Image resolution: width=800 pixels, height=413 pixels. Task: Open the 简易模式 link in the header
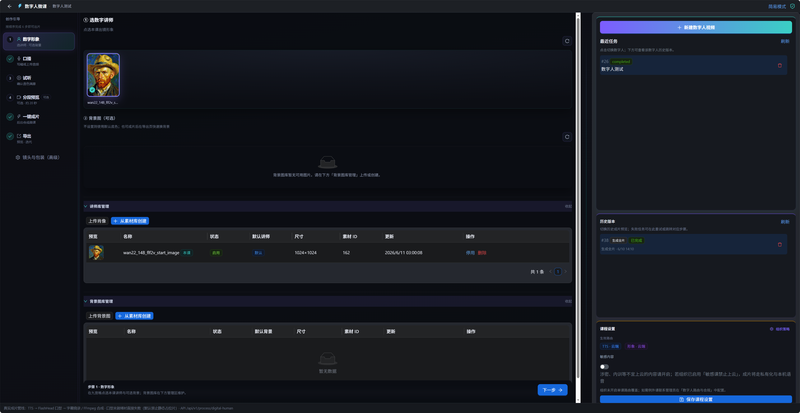click(x=777, y=6)
